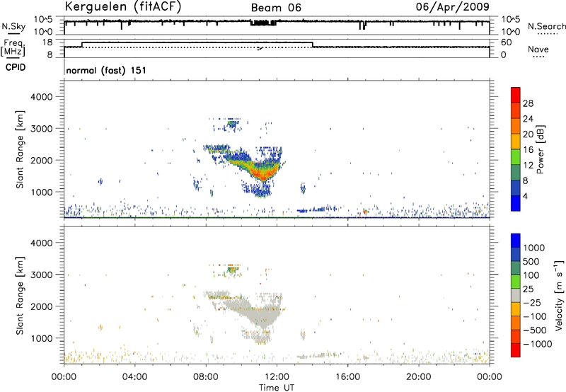Click the 'normal (fast) 151' text
566x392 pixels.
click(106, 70)
